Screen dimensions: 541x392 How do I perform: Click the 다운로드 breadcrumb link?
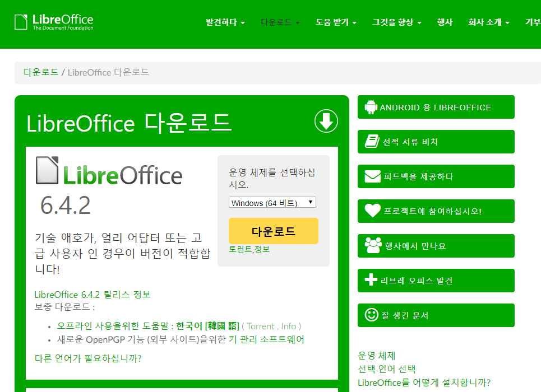coord(41,72)
